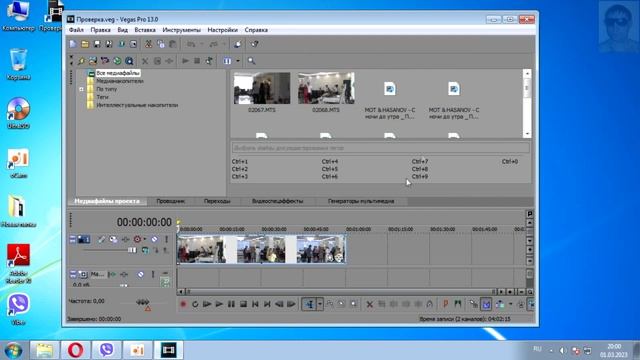Select the 'Все медиафайлы' tree item
Image resolution: width=640 pixels, height=360 pixels.
pos(118,73)
